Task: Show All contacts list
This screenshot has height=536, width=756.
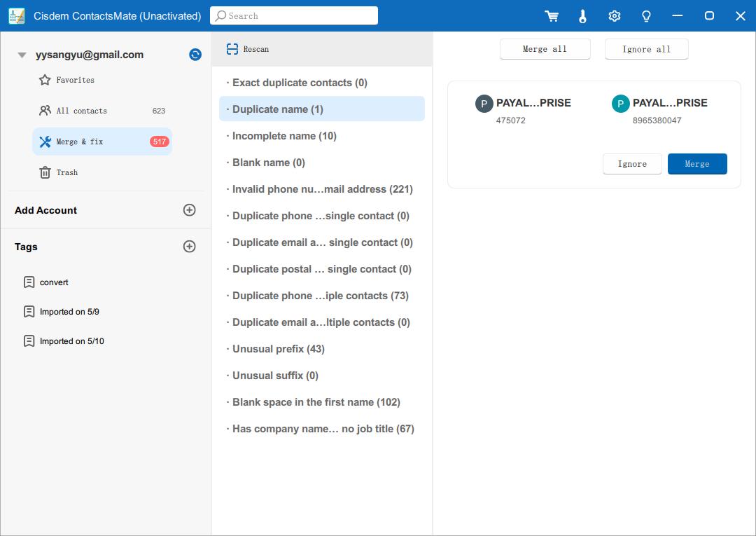Action: coord(81,111)
